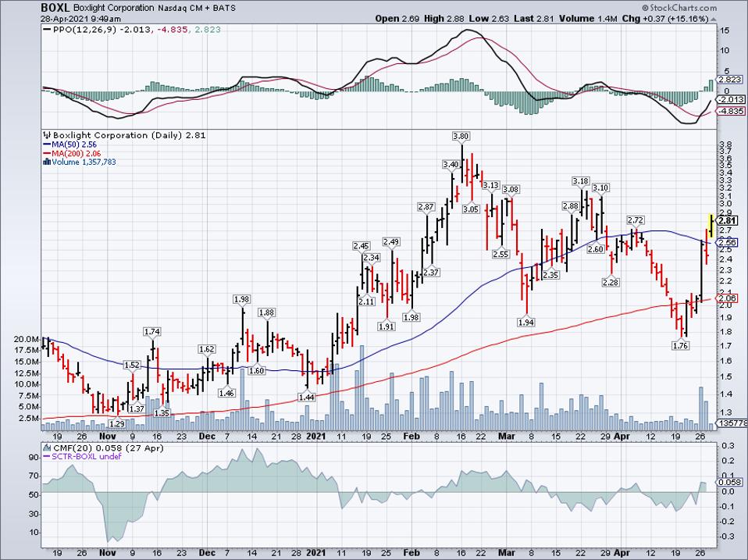This screenshot has width=748, height=560.
Task: Click the 2.11 price label
Action: click(366, 301)
